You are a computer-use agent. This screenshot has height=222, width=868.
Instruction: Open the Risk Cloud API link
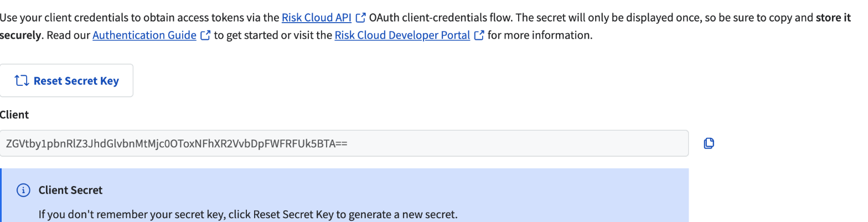[316, 17]
